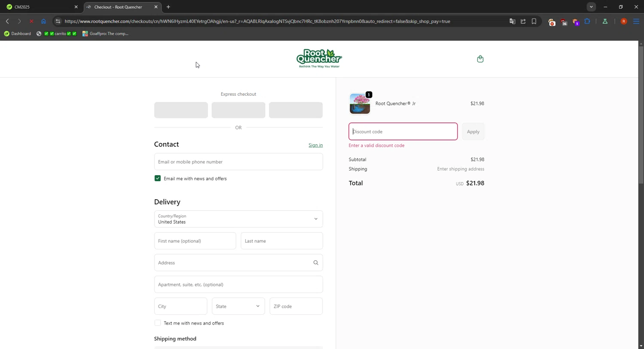Screen dimensions: 644x349
Task: Click the browser forward arrow
Action: tap(19, 21)
